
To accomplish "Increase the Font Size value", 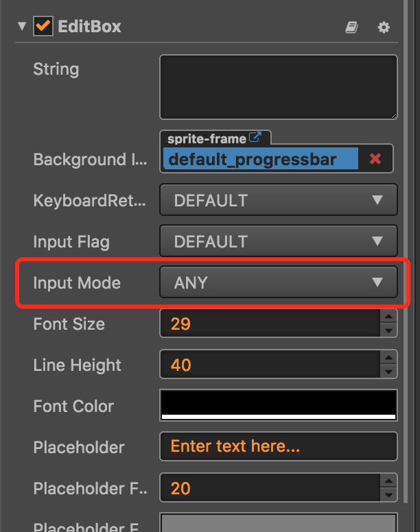I will pos(389,317).
